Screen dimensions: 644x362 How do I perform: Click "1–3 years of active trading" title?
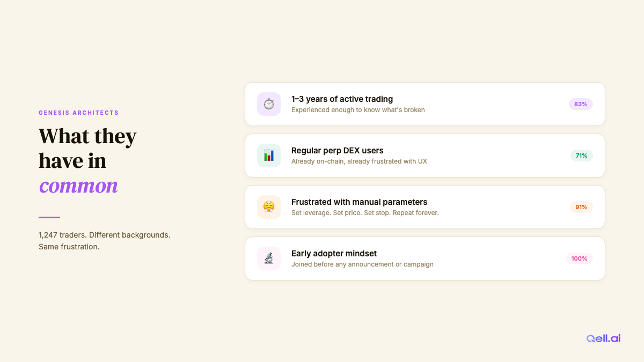[342, 99]
